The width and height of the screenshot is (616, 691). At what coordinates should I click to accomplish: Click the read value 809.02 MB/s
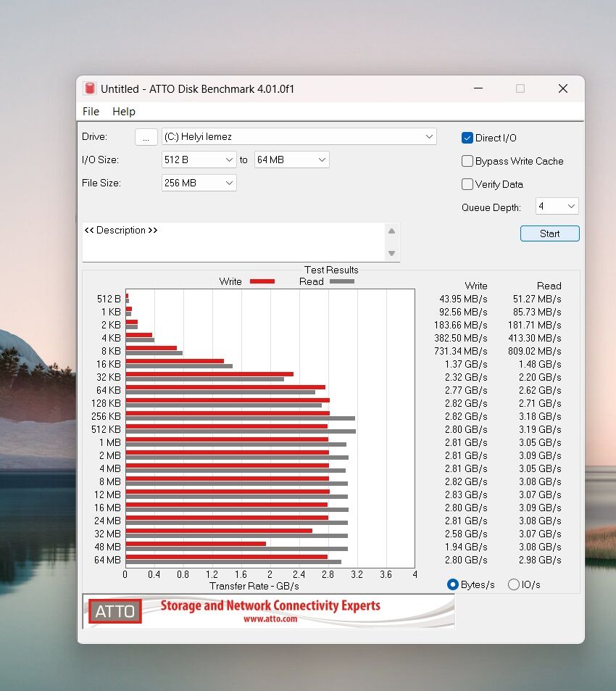coord(535,351)
